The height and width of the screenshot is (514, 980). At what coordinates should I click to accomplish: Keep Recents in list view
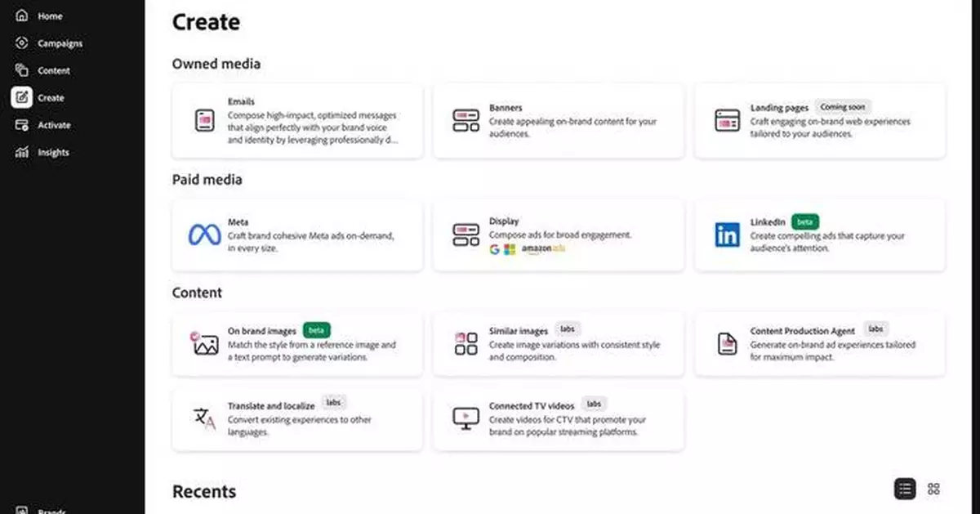905,488
